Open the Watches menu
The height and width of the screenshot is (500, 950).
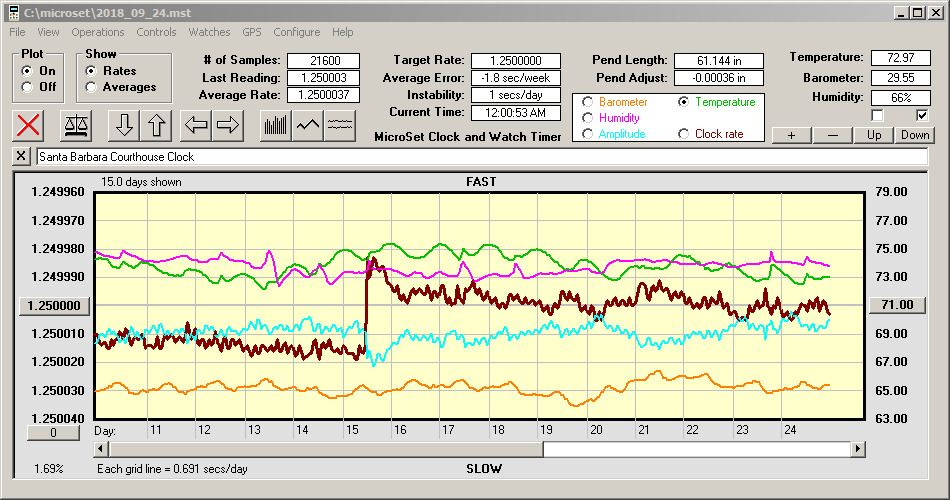[209, 32]
